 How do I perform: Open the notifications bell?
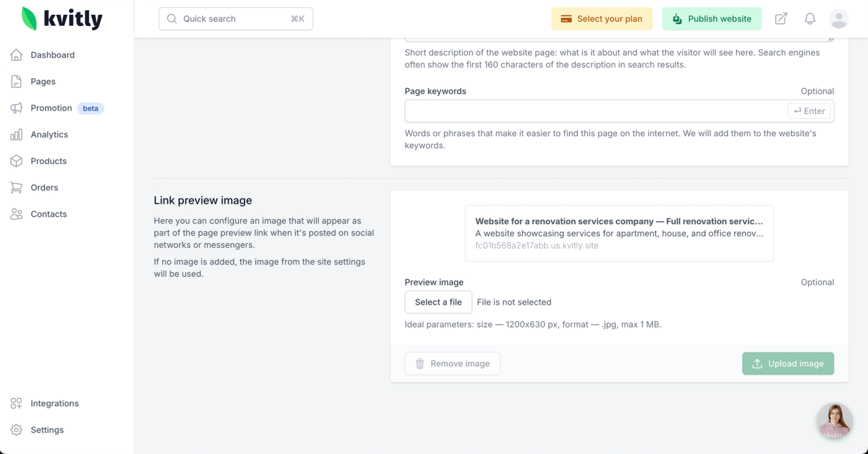click(x=810, y=19)
